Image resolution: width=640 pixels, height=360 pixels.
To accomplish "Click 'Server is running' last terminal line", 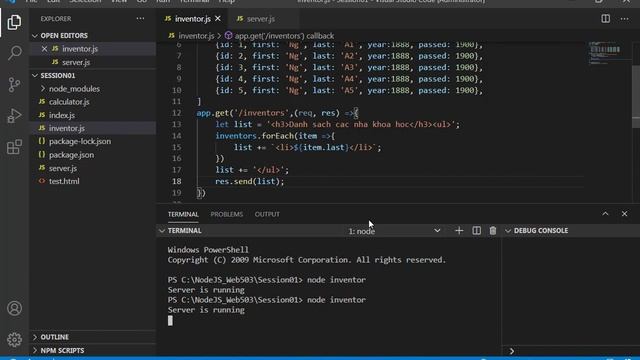I will pos(206,310).
